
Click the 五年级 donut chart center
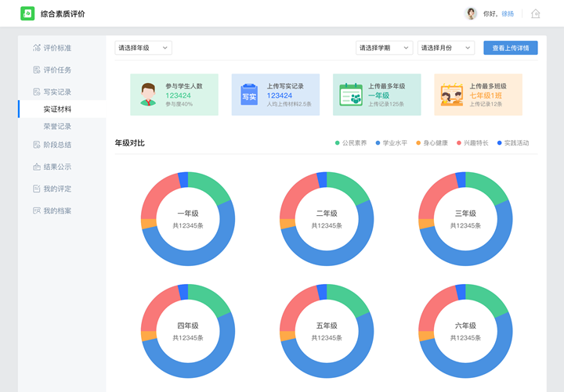pos(327,331)
